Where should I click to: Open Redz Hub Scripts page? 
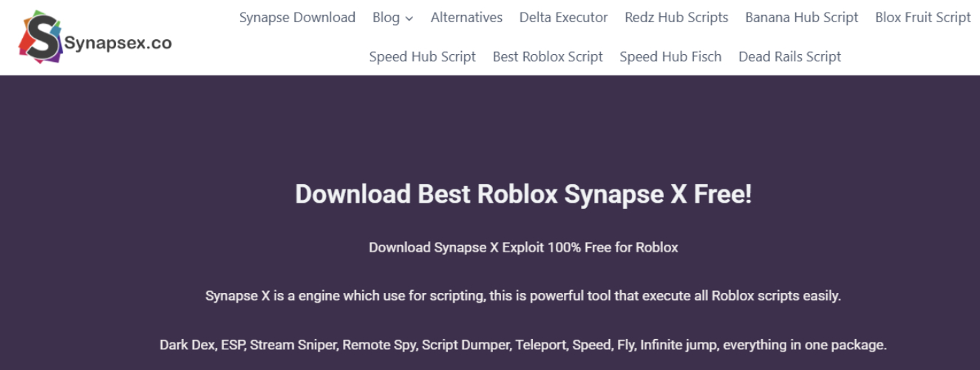[676, 17]
